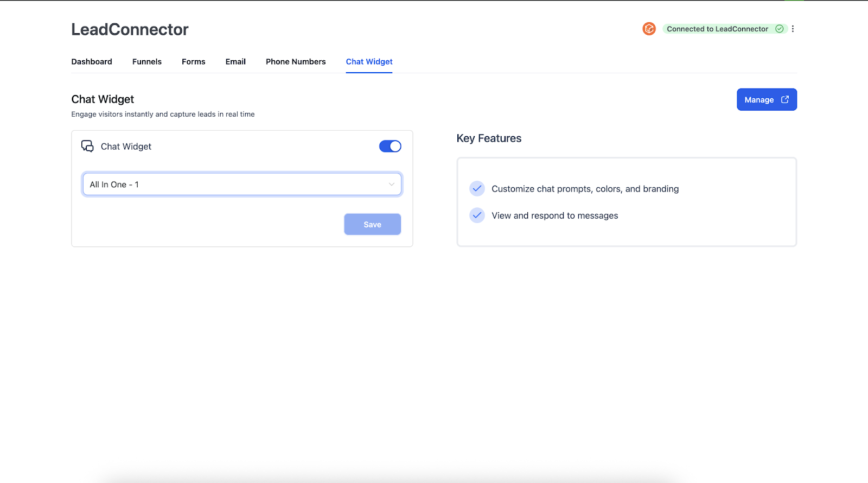Toggle the Chat Widget switch off
The image size is (868, 483).
(x=390, y=147)
